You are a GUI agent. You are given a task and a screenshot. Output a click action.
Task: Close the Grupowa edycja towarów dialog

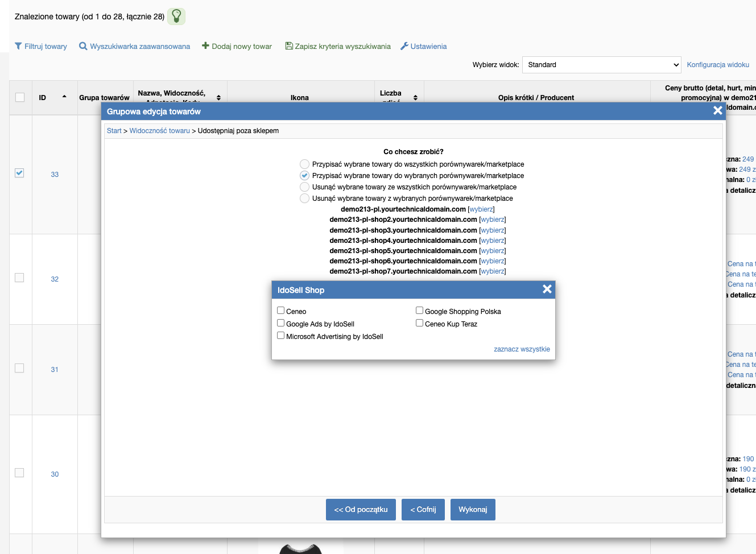(718, 111)
